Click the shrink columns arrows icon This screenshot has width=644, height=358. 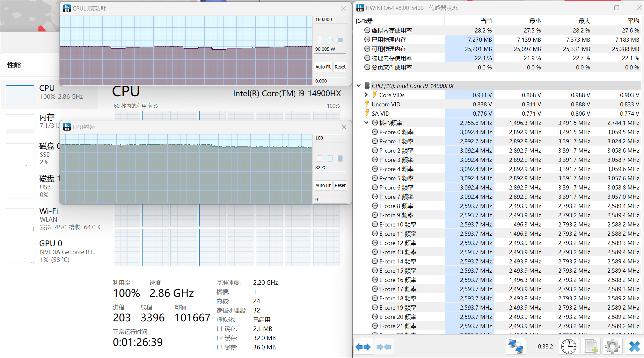pos(384,347)
